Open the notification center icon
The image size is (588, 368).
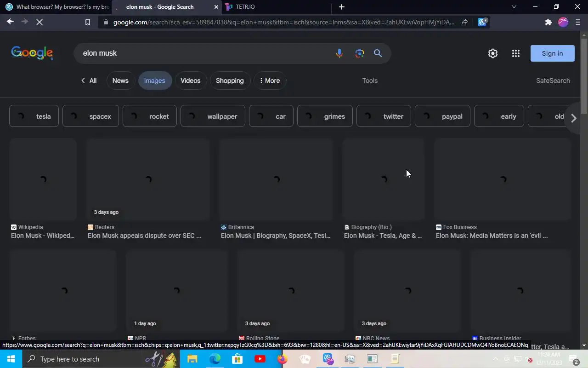point(574,359)
